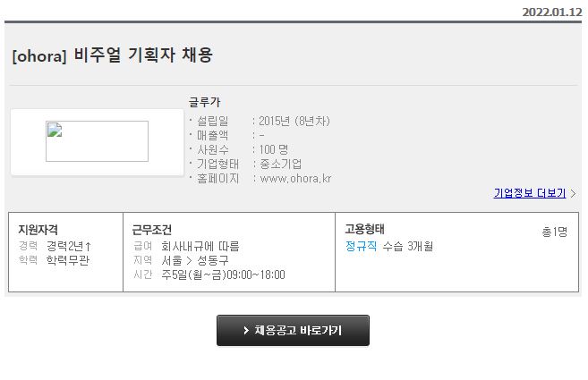Click the 2022.01.12 date text
The height and width of the screenshot is (380, 588).
coord(552,13)
